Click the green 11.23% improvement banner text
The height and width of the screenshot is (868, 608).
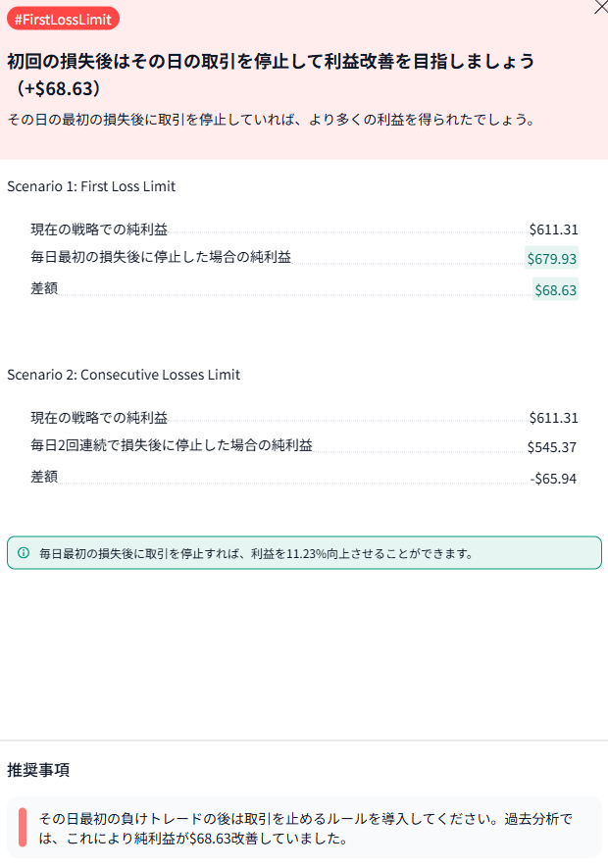coord(256,553)
